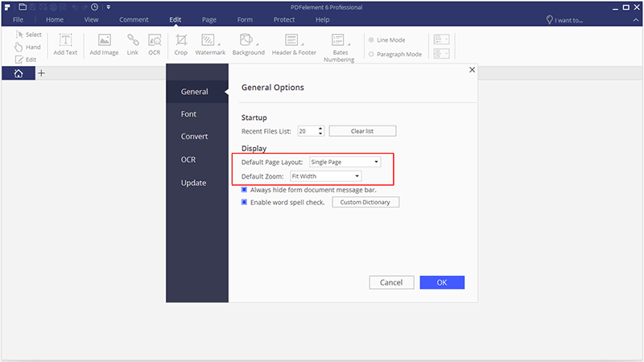Click the Clear list button
The image size is (644, 362).
pos(362,131)
